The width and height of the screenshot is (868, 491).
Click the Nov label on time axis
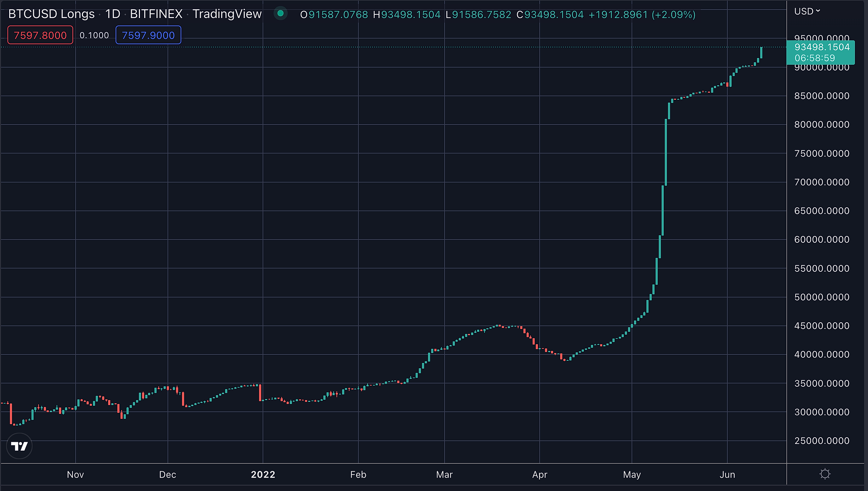[75, 474]
